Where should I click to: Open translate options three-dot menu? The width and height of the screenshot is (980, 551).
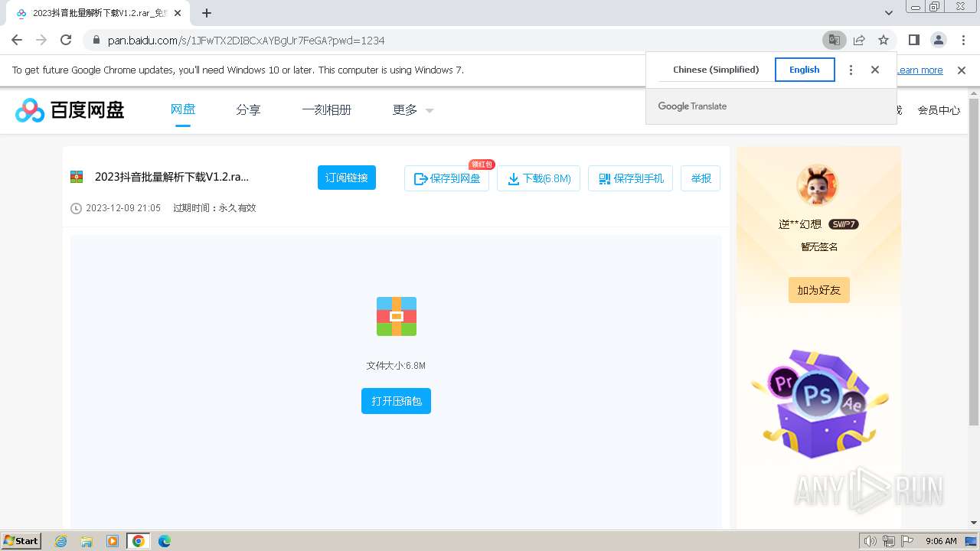(x=851, y=70)
